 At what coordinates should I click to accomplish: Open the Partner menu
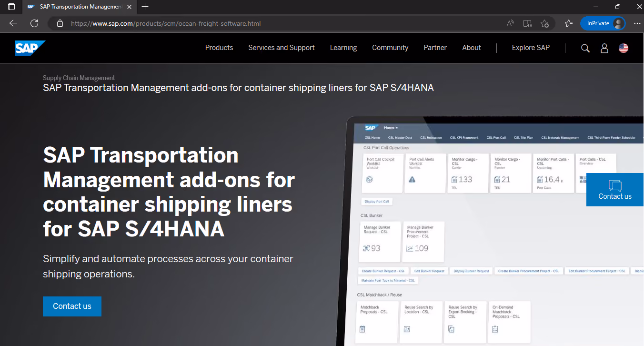(435, 48)
